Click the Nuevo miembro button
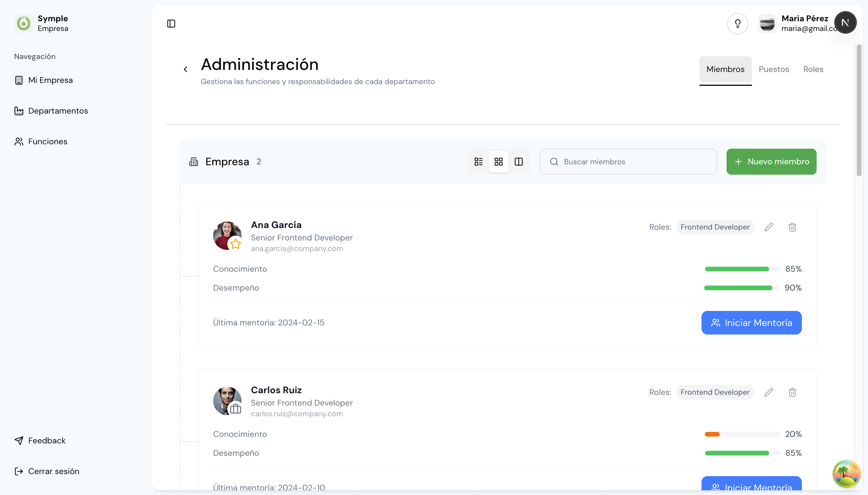868x495 pixels. click(x=771, y=161)
